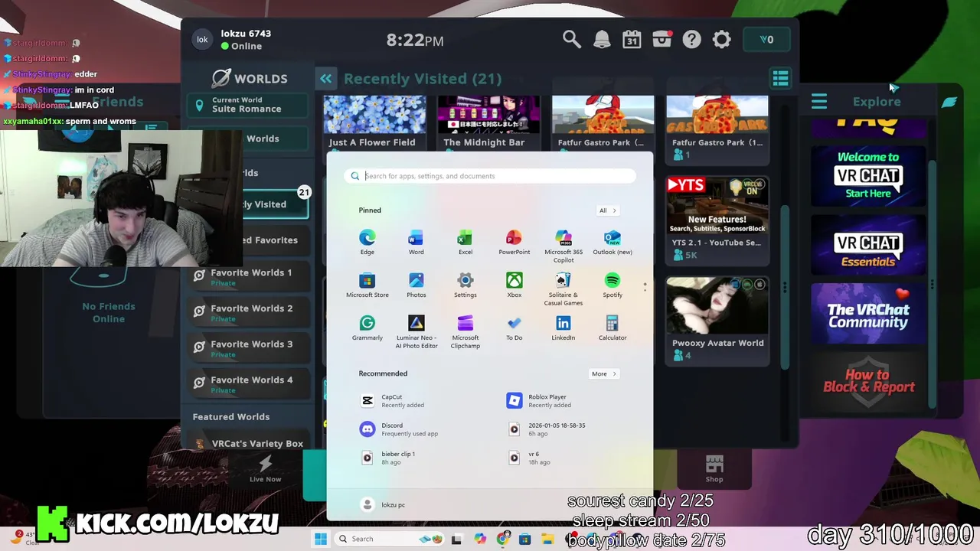Open Copilot from the taskbar
The width and height of the screenshot is (980, 551).
480,539
